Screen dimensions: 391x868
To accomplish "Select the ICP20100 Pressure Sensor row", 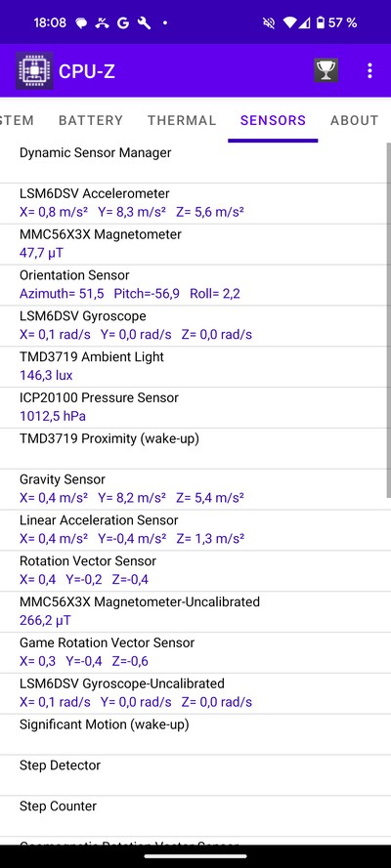I will click(x=193, y=408).
